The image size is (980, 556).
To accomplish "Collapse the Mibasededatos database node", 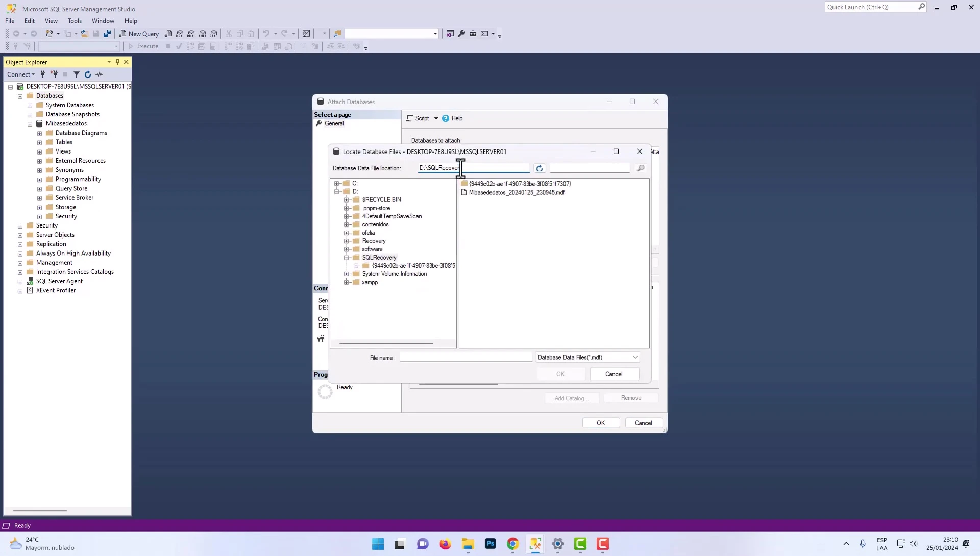I will click(x=30, y=124).
